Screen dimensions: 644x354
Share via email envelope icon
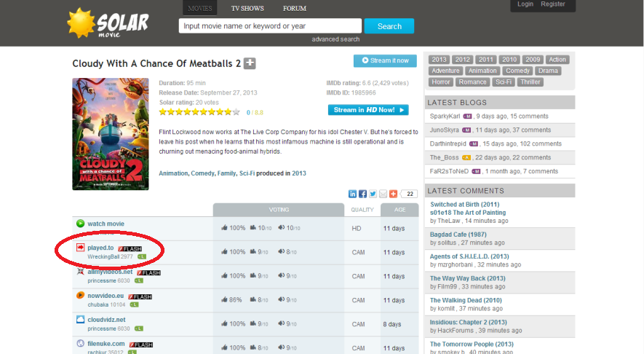tap(383, 194)
